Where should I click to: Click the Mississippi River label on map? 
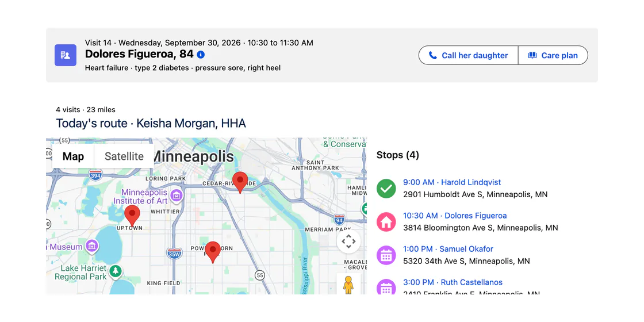click(304, 274)
